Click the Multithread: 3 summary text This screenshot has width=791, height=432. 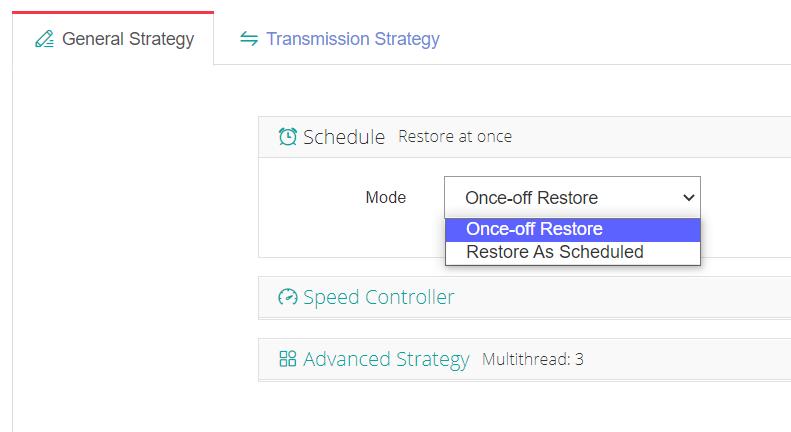pos(533,359)
